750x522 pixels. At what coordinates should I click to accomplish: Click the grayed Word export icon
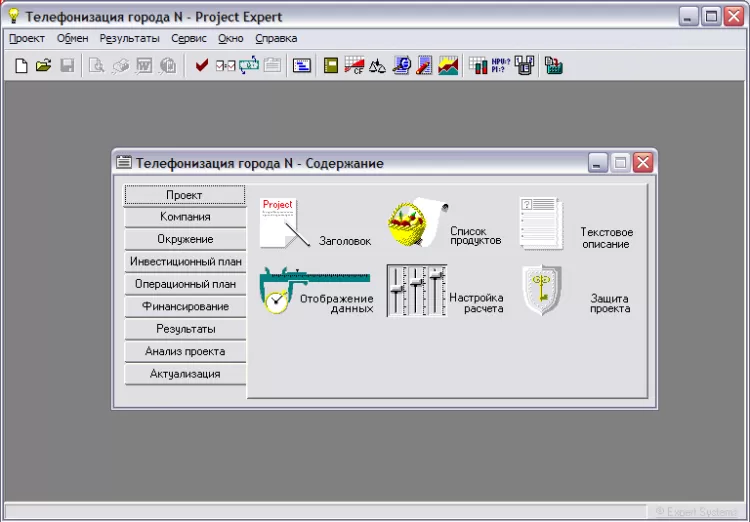[x=144, y=66]
